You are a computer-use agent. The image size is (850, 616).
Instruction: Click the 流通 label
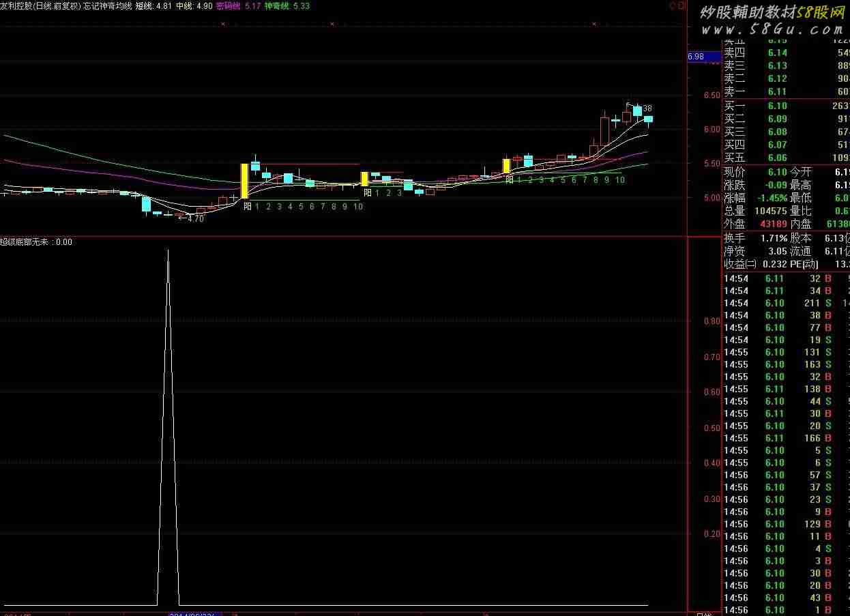[x=801, y=251]
